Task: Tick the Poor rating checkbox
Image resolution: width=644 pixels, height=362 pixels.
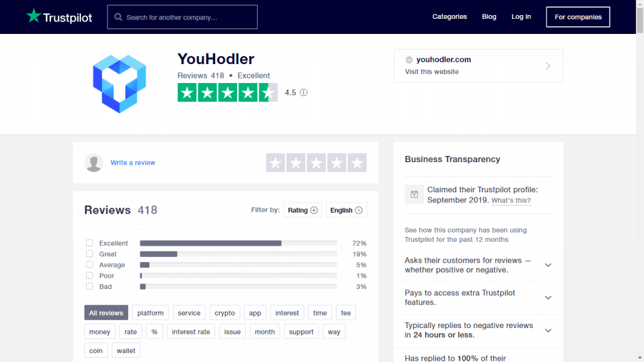Action: click(89, 275)
